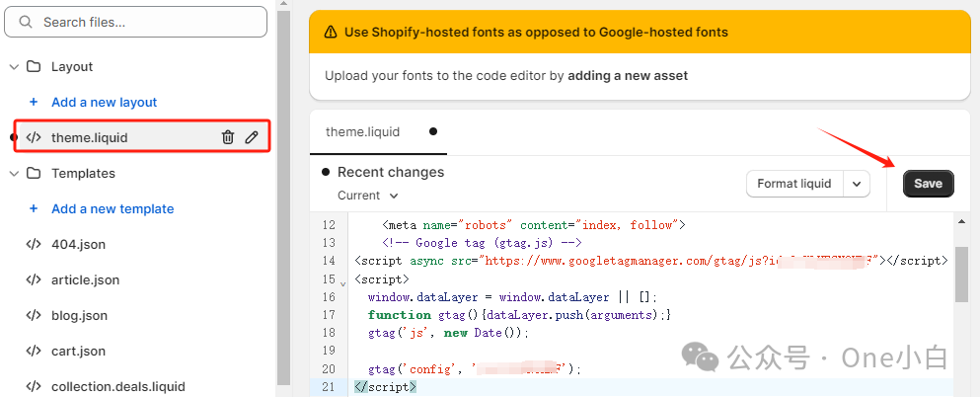
Task: Collapse the Layout folder chevron
Action: pyautogui.click(x=14, y=67)
